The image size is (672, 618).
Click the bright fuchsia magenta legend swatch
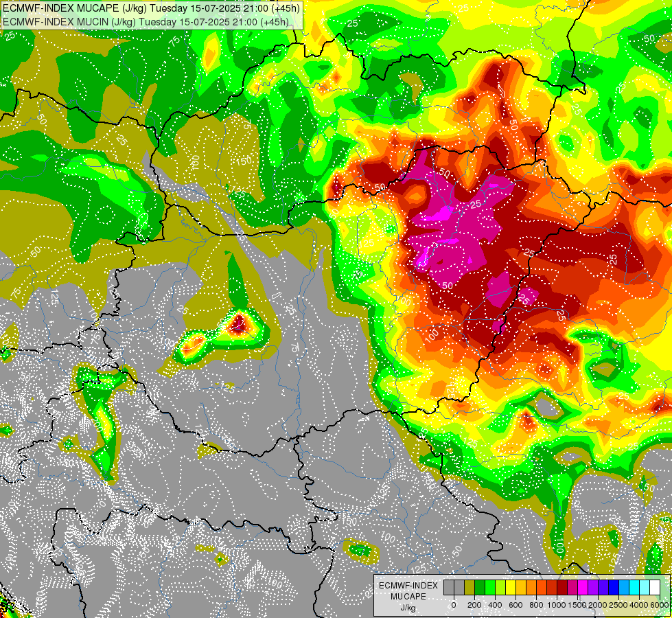click(x=583, y=588)
